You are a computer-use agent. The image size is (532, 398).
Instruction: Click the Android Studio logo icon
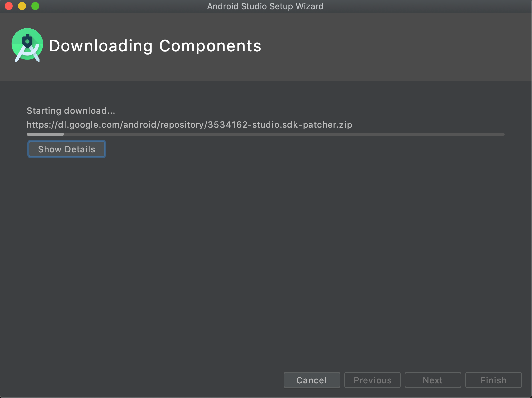[x=27, y=45]
